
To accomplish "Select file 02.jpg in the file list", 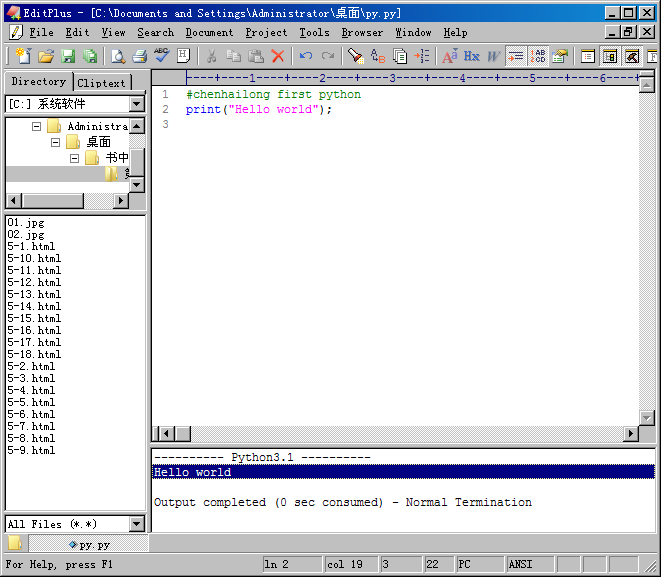I will [x=26, y=234].
